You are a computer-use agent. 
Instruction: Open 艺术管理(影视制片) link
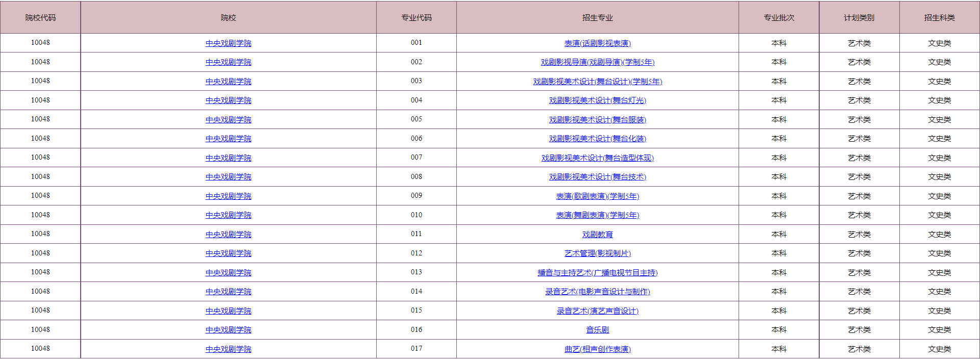597,253
